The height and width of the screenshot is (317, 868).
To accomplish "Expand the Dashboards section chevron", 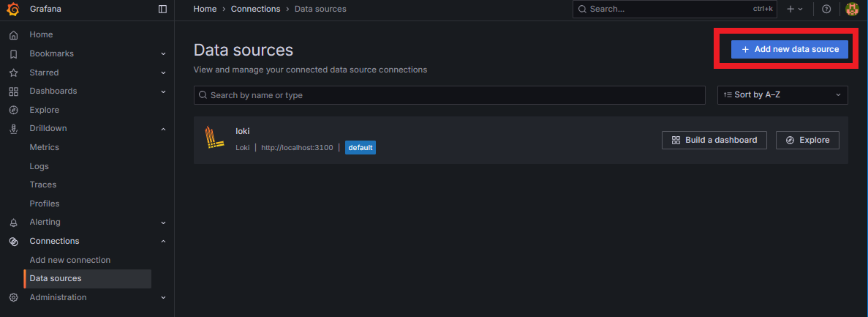I will click(x=163, y=92).
